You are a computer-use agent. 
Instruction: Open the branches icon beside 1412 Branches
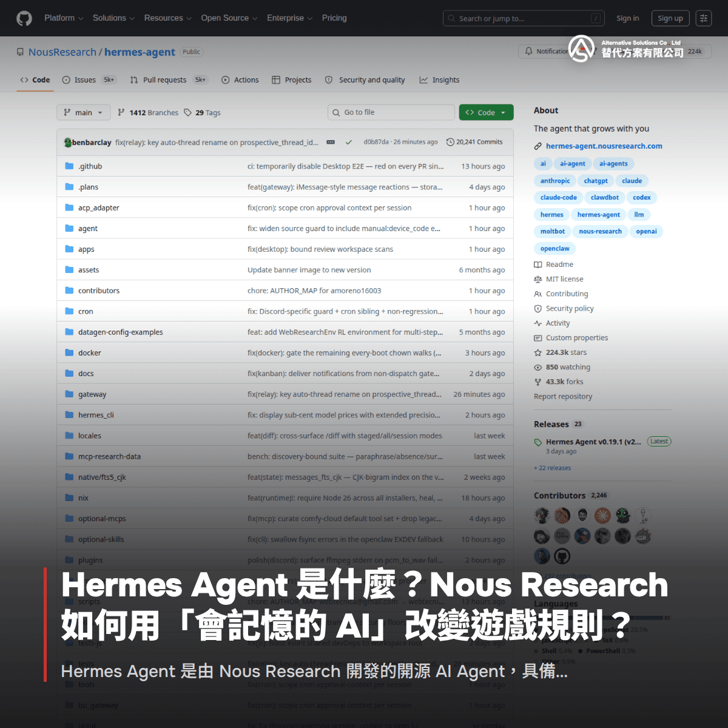[x=121, y=112]
